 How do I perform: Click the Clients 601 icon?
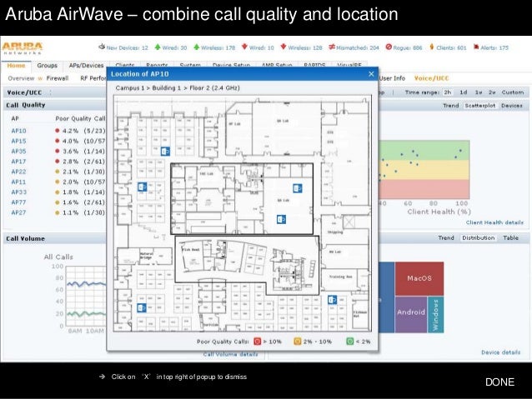tap(432, 47)
